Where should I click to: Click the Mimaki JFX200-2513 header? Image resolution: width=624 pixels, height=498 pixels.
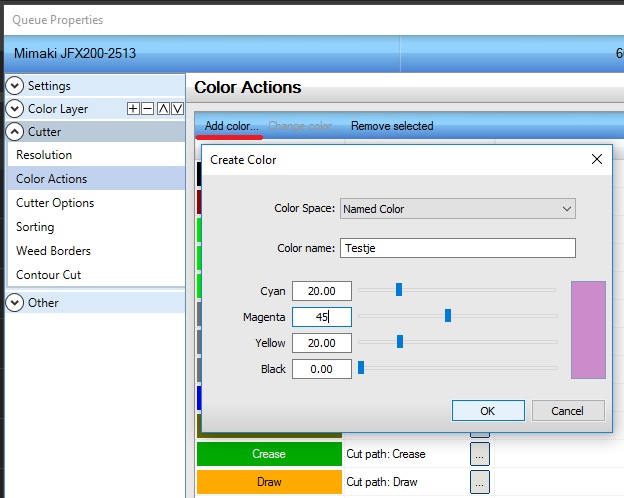point(75,53)
